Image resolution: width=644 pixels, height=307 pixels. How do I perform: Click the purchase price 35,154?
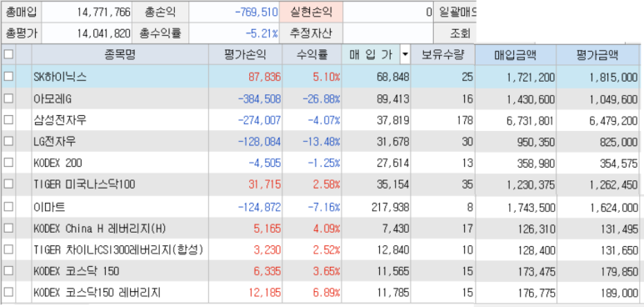point(393,184)
